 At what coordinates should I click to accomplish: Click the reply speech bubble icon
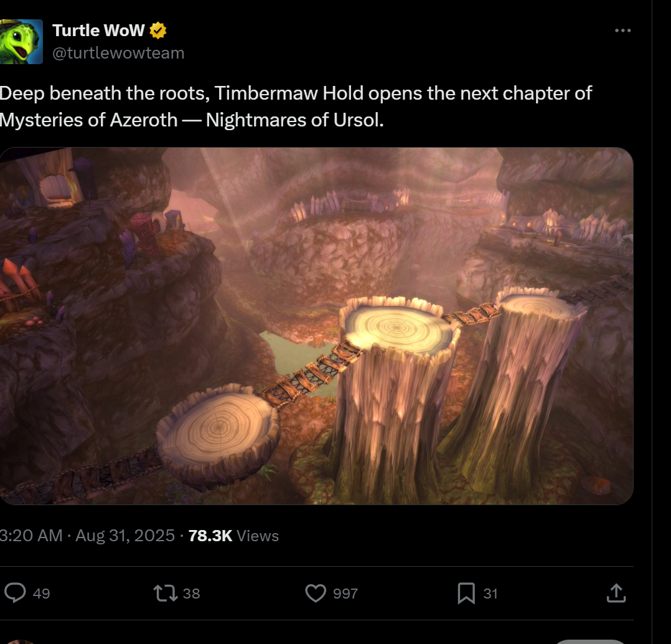(15, 593)
